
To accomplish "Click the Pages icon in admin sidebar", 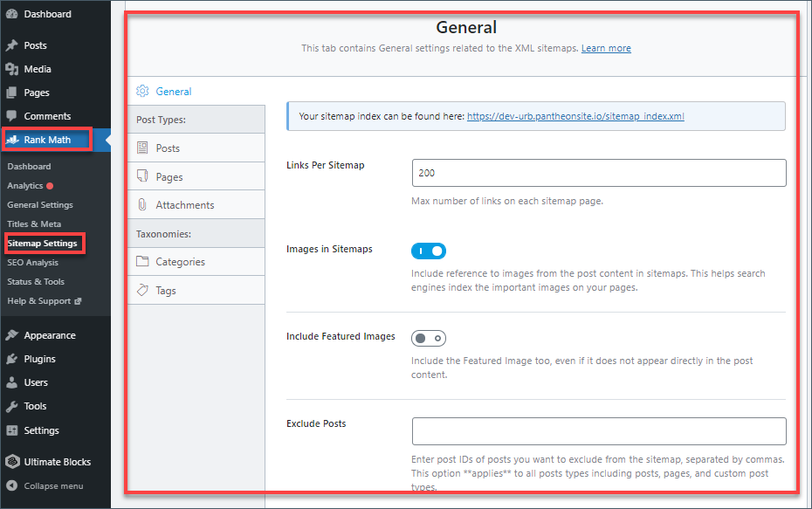I will coord(11,93).
